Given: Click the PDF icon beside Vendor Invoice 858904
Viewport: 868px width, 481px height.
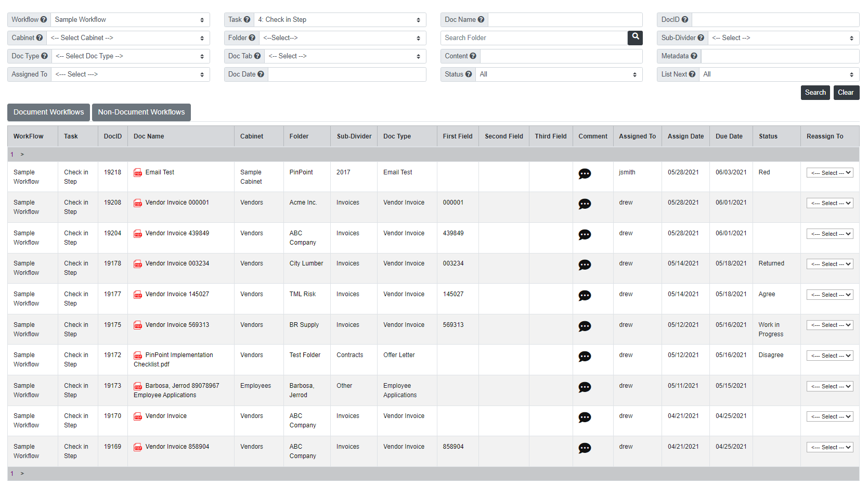Looking at the screenshot, I should click(x=138, y=447).
